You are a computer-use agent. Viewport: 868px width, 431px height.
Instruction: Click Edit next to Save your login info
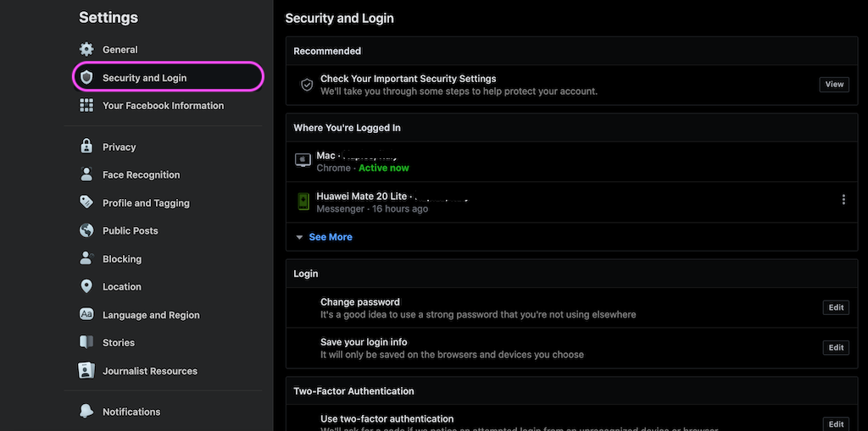(836, 347)
